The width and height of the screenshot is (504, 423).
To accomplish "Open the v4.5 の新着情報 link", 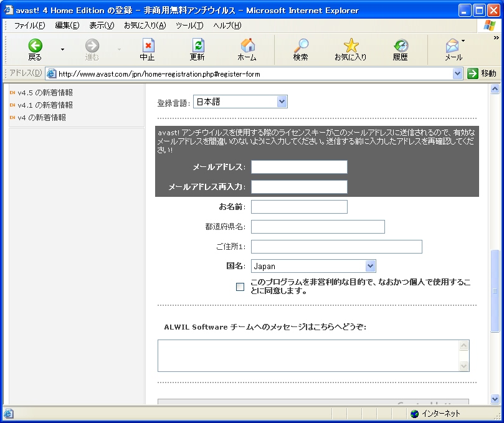I will point(45,93).
